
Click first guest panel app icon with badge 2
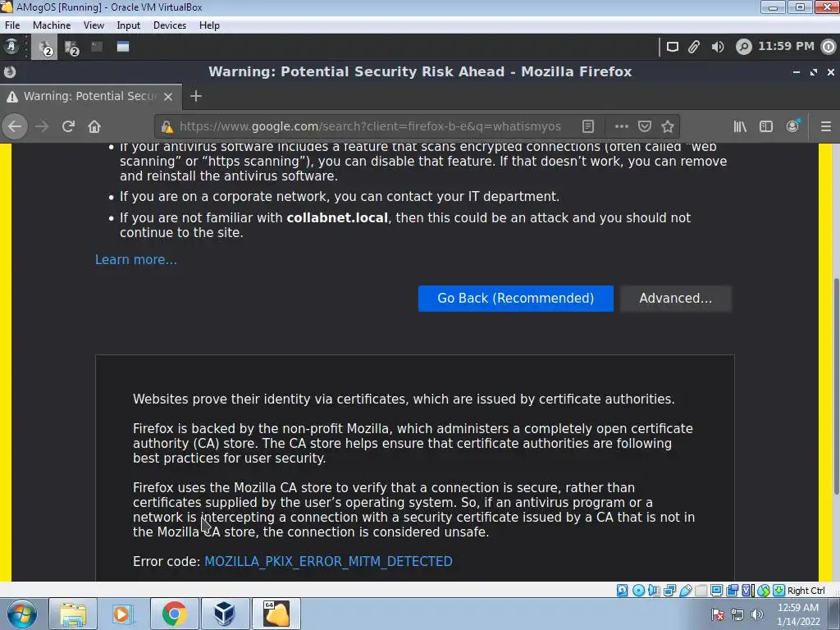45,47
